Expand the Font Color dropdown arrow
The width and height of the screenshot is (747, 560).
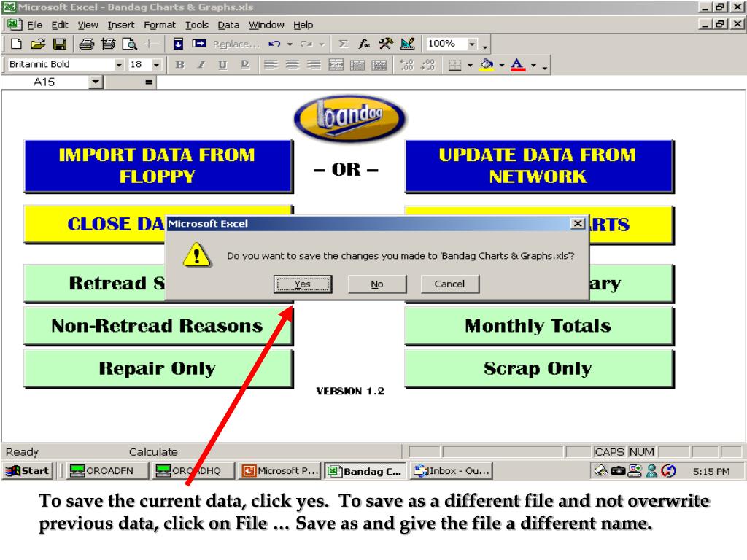[x=533, y=65]
